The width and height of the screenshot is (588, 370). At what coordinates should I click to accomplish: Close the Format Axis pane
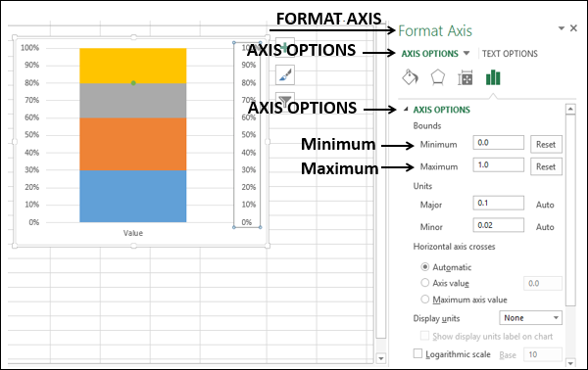click(573, 28)
